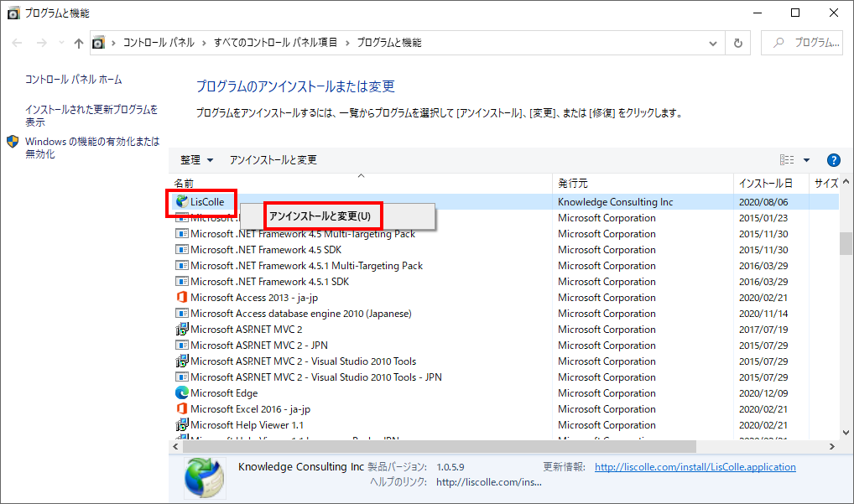Click scroll right arrow of list
This screenshot has width=854, height=504.
pyautogui.click(x=831, y=446)
